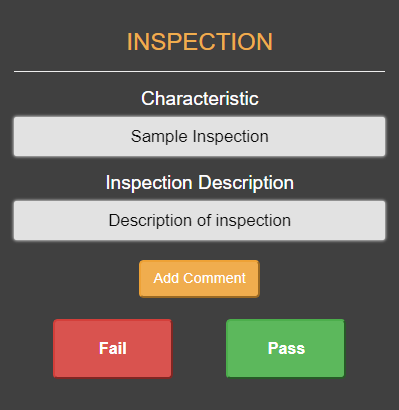The width and height of the screenshot is (399, 410).
Task: Select the Sample Inspection field
Action: [x=199, y=136]
